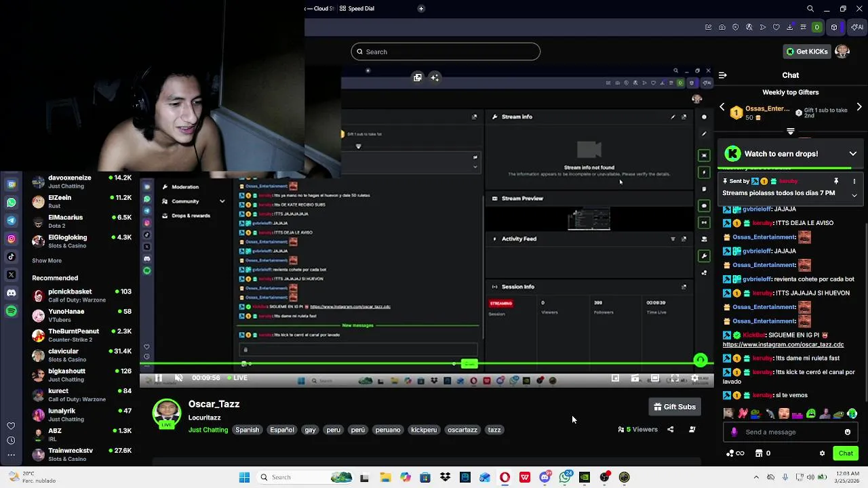Select the kickperu tag
Image resolution: width=868 pixels, height=488 pixels.
424,430
